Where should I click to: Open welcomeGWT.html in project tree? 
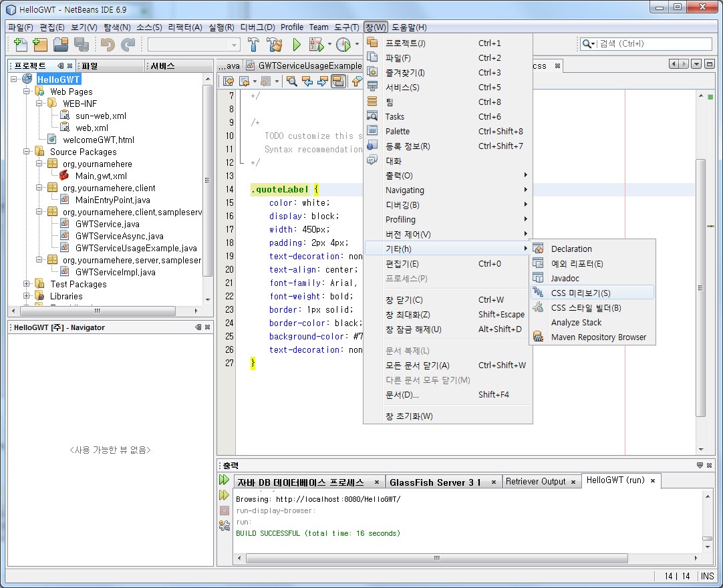pyautogui.click(x=98, y=140)
